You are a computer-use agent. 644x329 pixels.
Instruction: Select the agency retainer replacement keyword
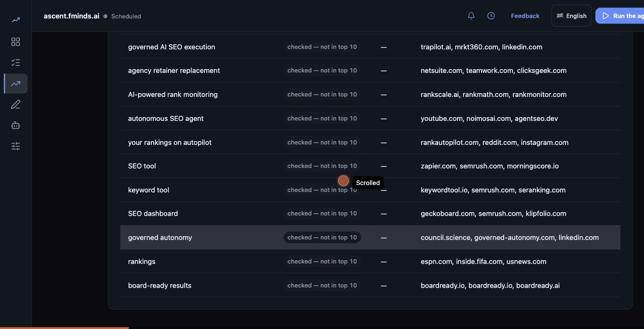[174, 71]
